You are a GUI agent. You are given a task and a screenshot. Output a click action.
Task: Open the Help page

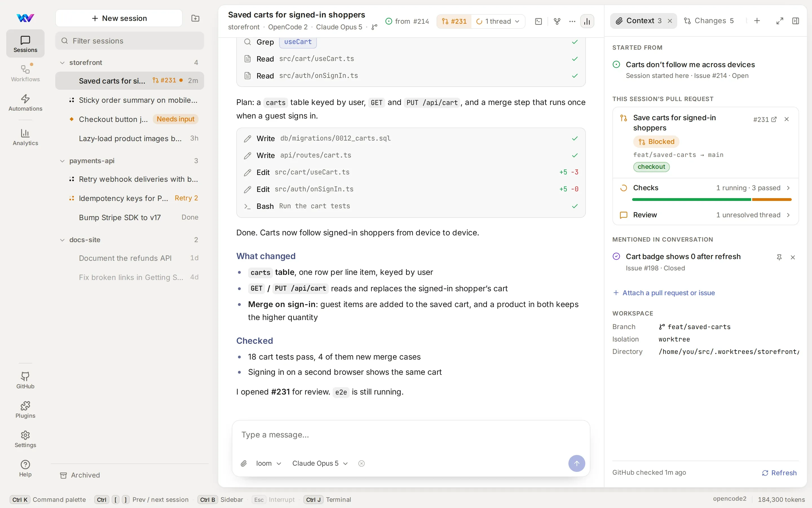click(25, 468)
